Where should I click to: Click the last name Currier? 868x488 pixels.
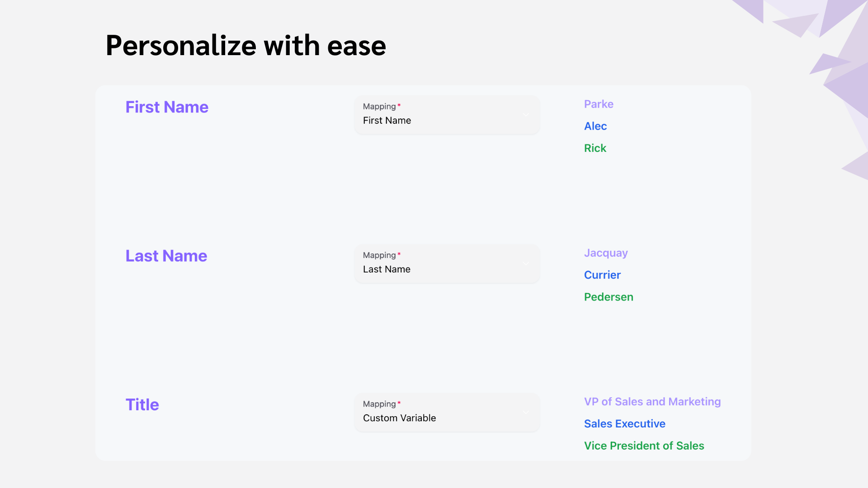click(602, 275)
